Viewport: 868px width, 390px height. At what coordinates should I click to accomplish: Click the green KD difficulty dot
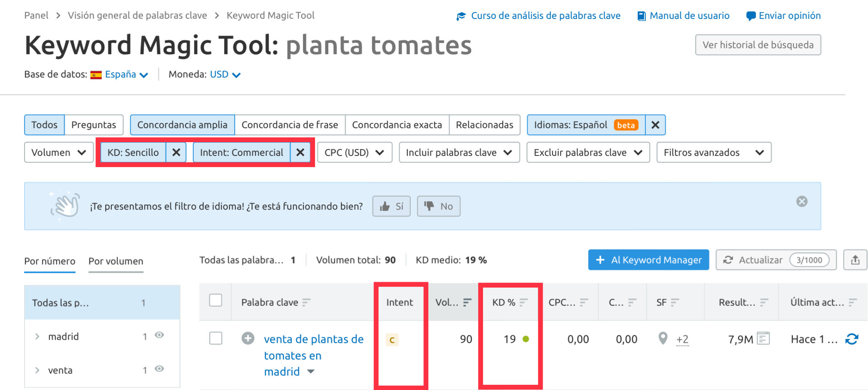click(526, 339)
